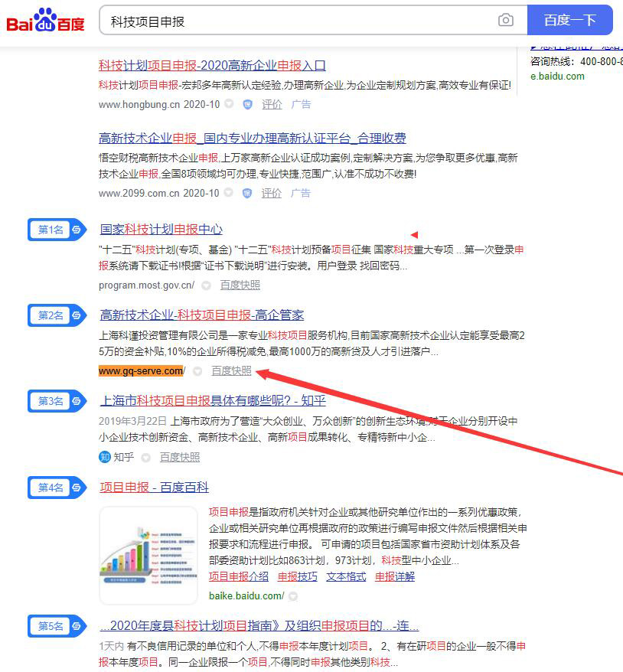Open the ad 高新技术企业申报_国内专业办理高新认证平台
This screenshot has height=672, width=623.
pyautogui.click(x=253, y=138)
